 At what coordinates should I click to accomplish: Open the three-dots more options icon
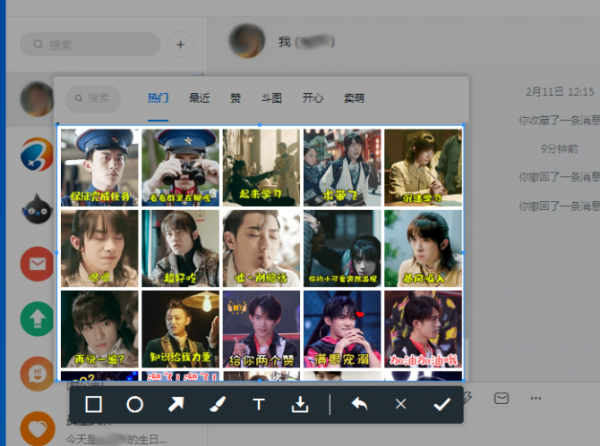tap(536, 398)
